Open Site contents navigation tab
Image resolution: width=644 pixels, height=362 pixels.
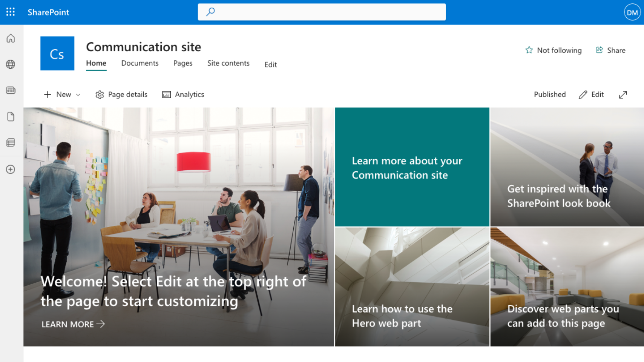click(x=228, y=63)
